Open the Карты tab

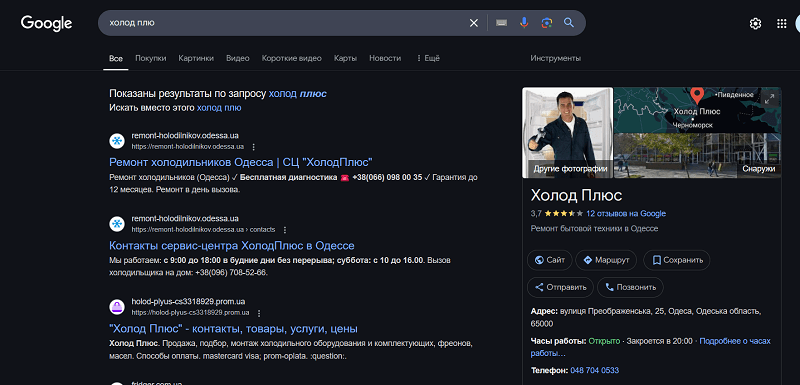coord(345,58)
